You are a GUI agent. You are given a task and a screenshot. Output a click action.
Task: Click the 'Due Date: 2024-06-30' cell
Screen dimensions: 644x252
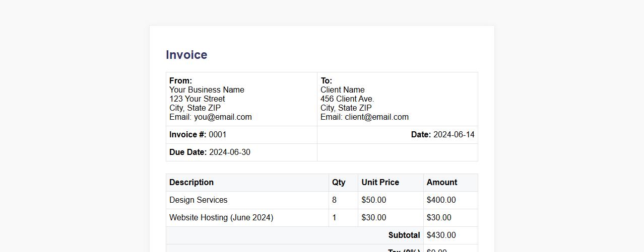pos(241,152)
